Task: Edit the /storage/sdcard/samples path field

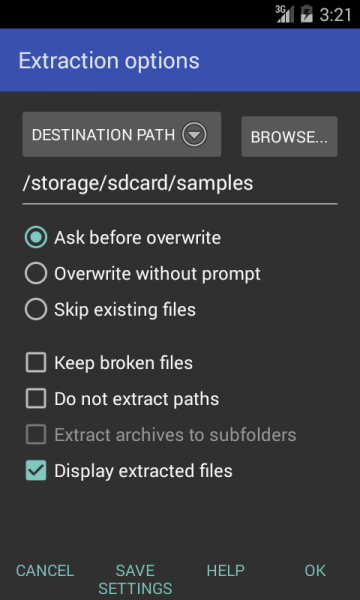Action: pyautogui.click(x=180, y=184)
